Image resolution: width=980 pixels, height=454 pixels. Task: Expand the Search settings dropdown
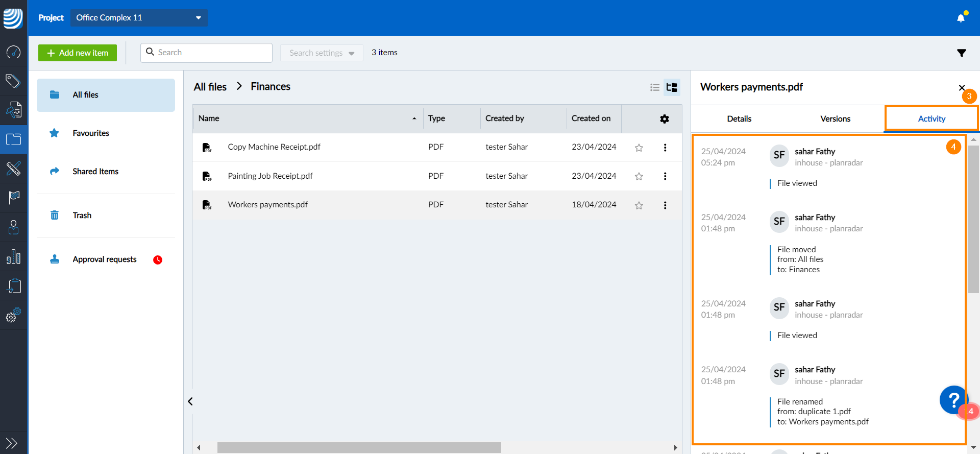coord(322,53)
